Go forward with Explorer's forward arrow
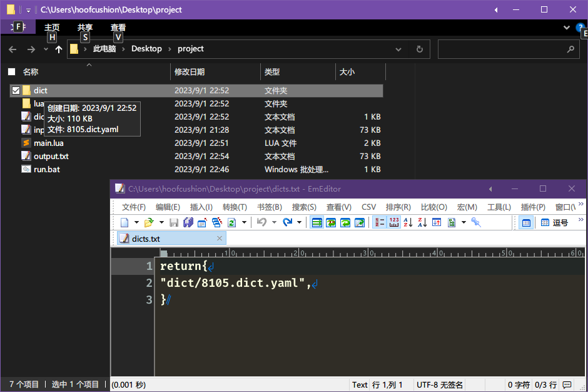This screenshot has width=588, height=392. [31, 49]
